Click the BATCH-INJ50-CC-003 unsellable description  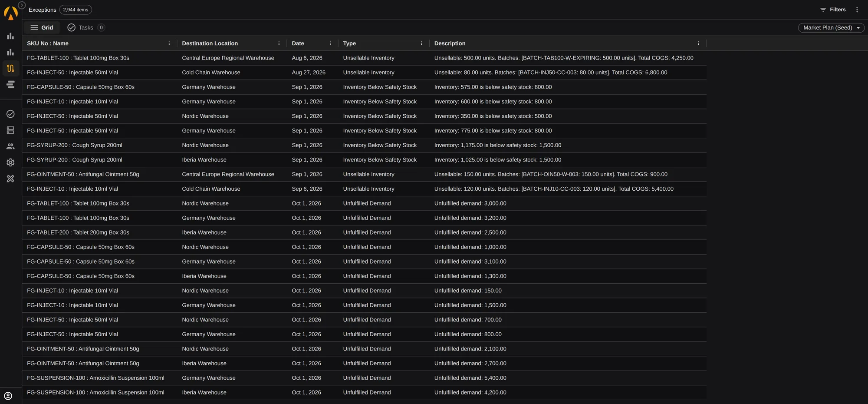[x=551, y=73]
